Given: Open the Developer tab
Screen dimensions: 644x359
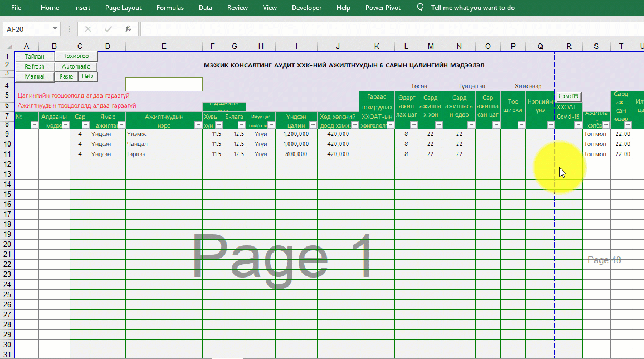Looking at the screenshot, I should [x=306, y=8].
